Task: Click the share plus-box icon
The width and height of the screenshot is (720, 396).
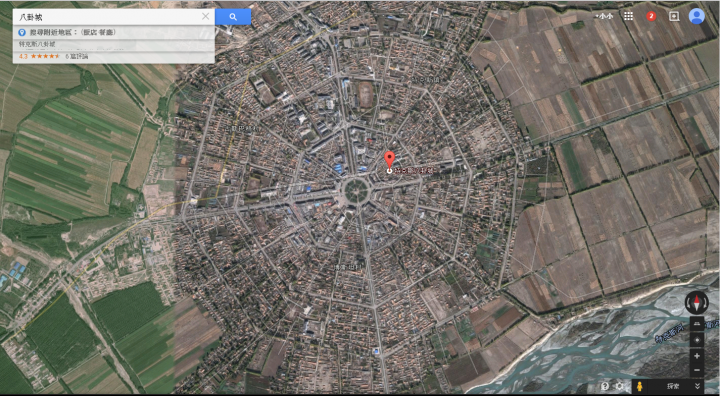Action: [x=674, y=16]
